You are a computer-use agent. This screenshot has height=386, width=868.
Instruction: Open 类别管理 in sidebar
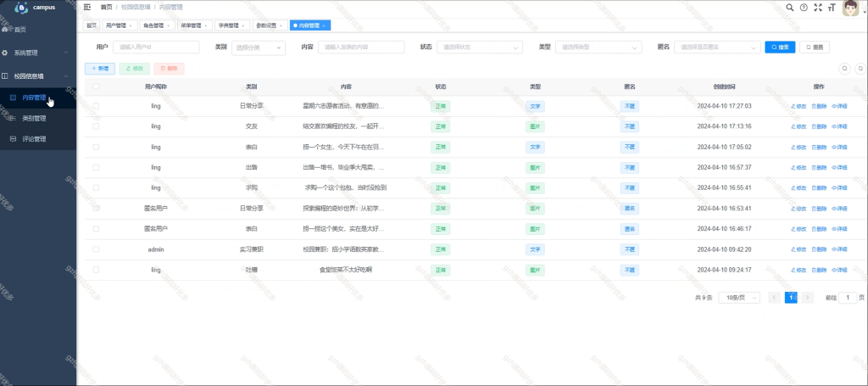[x=38, y=118]
